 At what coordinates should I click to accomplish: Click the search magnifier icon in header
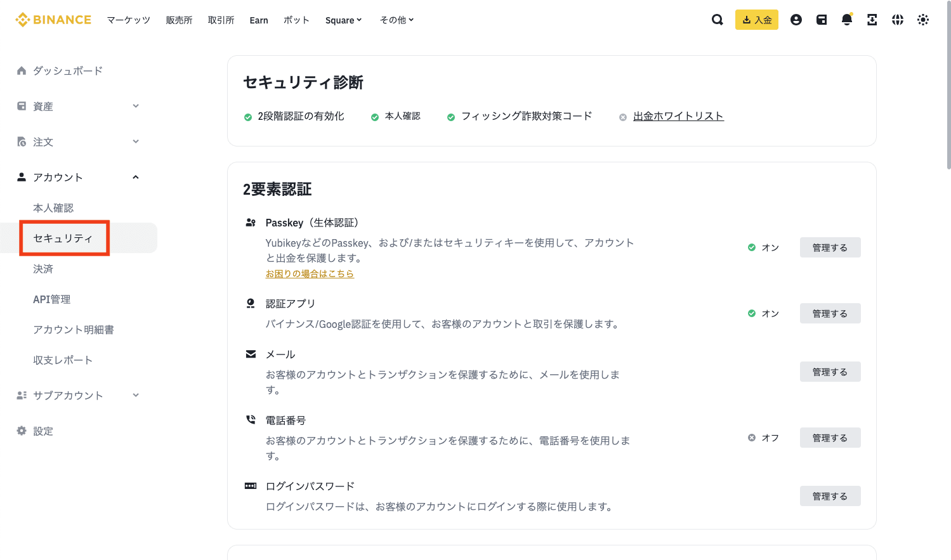pyautogui.click(x=717, y=20)
